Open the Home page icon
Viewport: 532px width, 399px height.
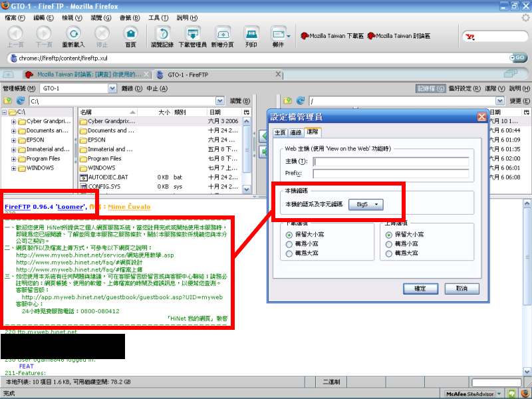tap(130, 34)
